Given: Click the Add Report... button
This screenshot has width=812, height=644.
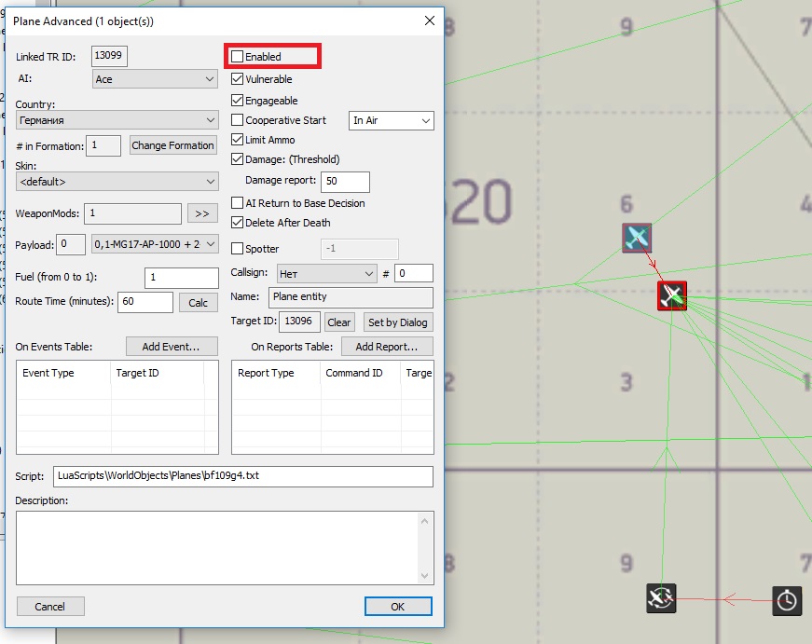Looking at the screenshot, I should click(x=387, y=347).
